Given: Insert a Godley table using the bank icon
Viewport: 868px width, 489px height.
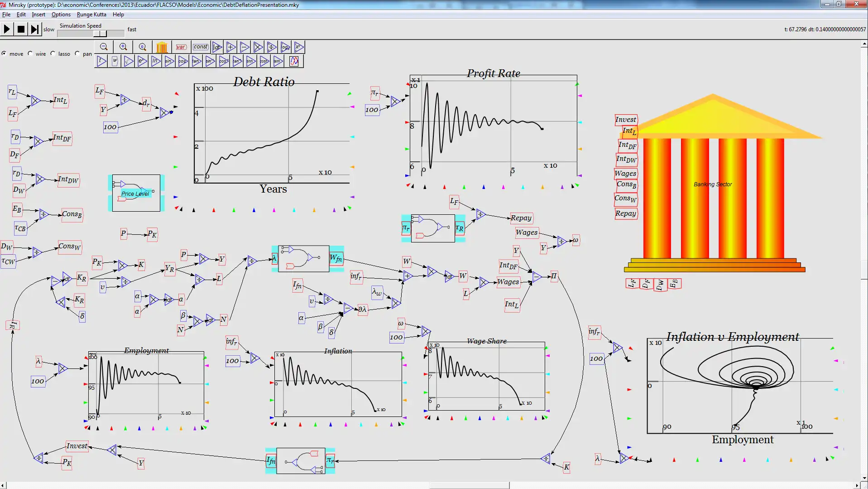Looking at the screenshot, I should [162, 47].
